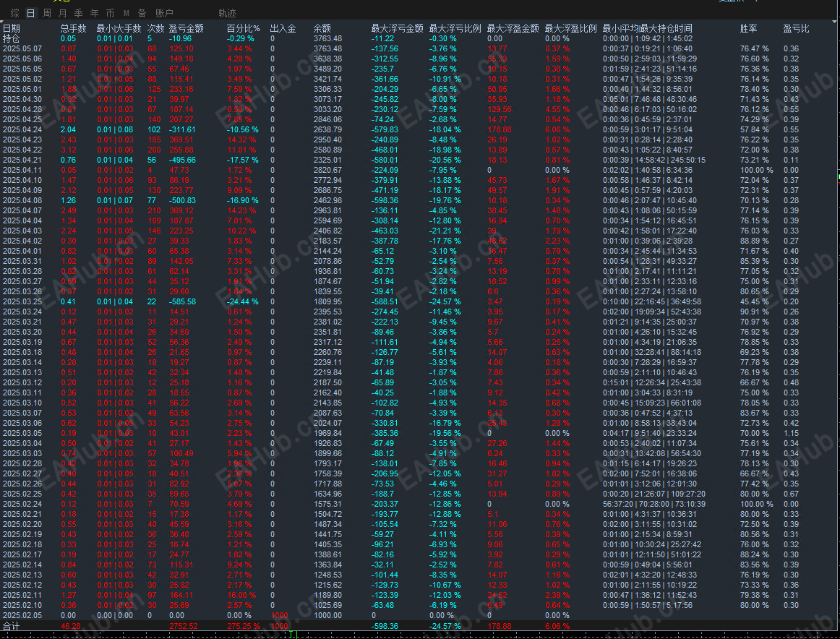Click the M tab
Viewport: 840px width, 639px height.
pyautogui.click(x=127, y=13)
